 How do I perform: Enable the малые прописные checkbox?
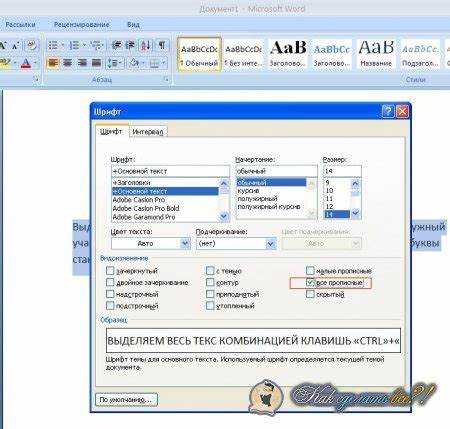(310, 270)
